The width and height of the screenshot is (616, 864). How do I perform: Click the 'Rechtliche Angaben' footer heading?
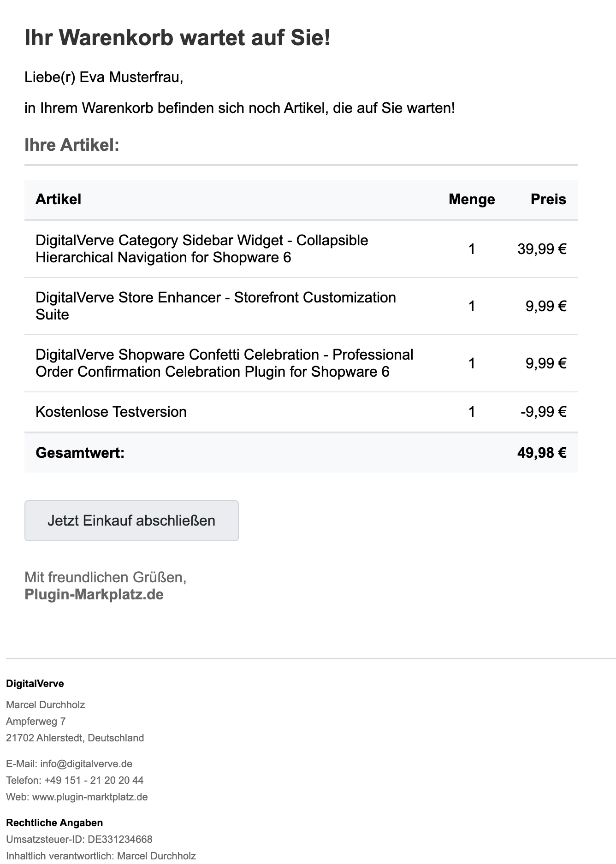54,823
